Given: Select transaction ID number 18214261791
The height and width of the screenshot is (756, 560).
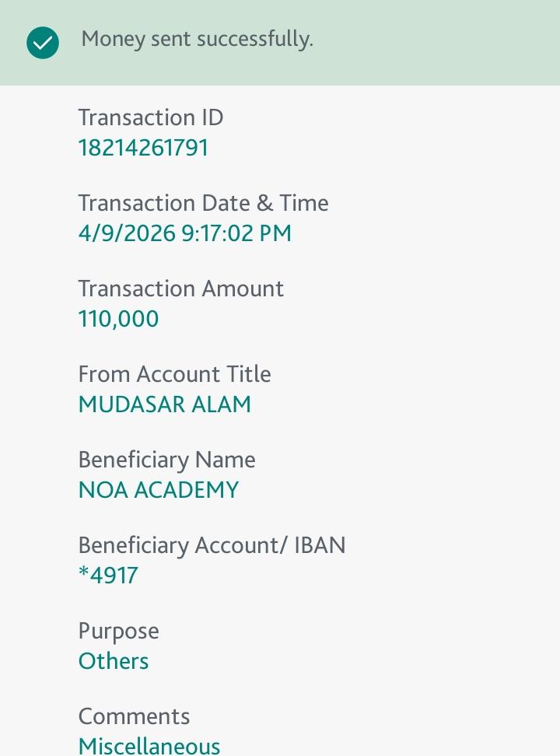Looking at the screenshot, I should (143, 148).
